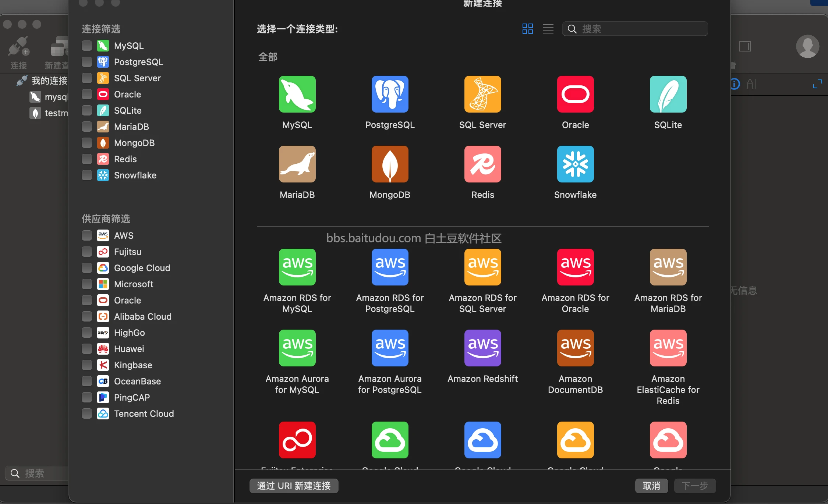Tick the OceanBase vendor checkbox
This screenshot has width=828, height=504.
(x=87, y=381)
